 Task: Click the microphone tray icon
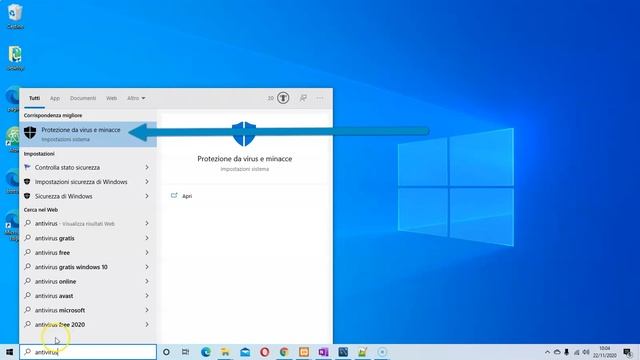pyautogui.click(x=567, y=352)
